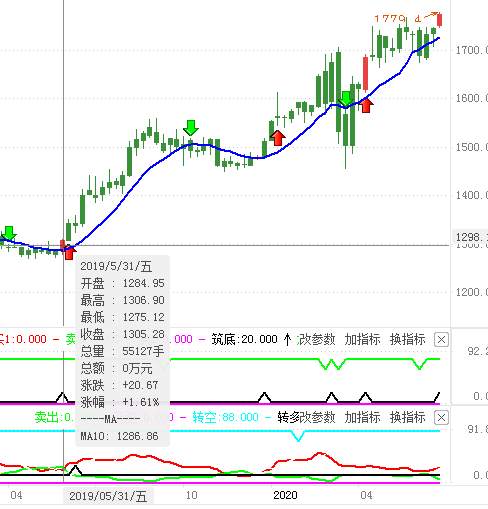Click 加指标 in the 转空 indicator panel
Viewport: 488px width, 509px height.
[362, 417]
